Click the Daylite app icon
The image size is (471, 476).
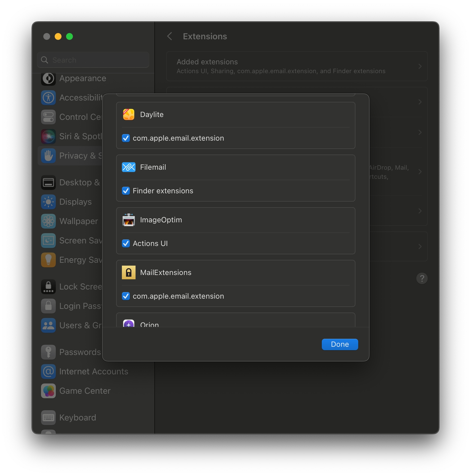click(x=128, y=114)
